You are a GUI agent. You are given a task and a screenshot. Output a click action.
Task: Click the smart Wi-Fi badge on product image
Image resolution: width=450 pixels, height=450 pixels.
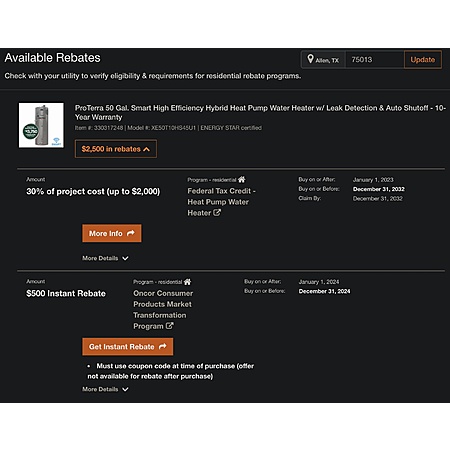click(56, 141)
